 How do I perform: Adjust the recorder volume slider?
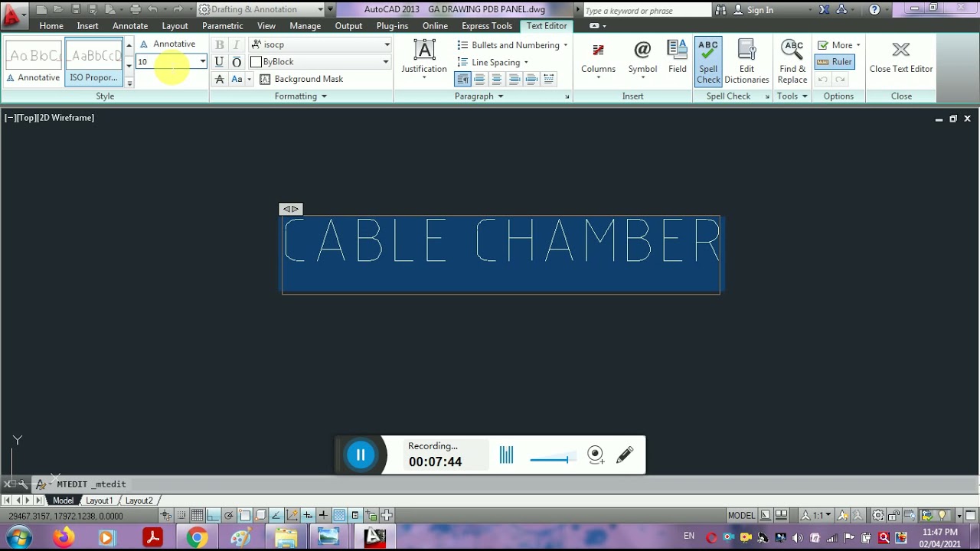tap(551, 459)
